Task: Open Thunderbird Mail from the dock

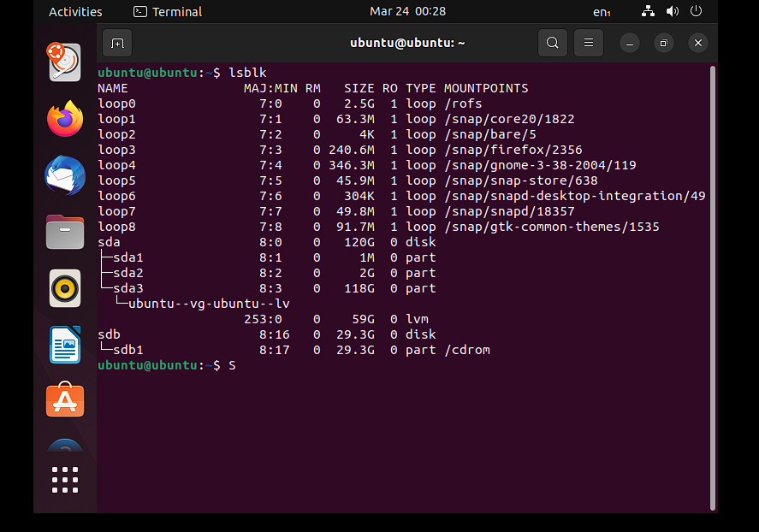Action: click(x=65, y=175)
